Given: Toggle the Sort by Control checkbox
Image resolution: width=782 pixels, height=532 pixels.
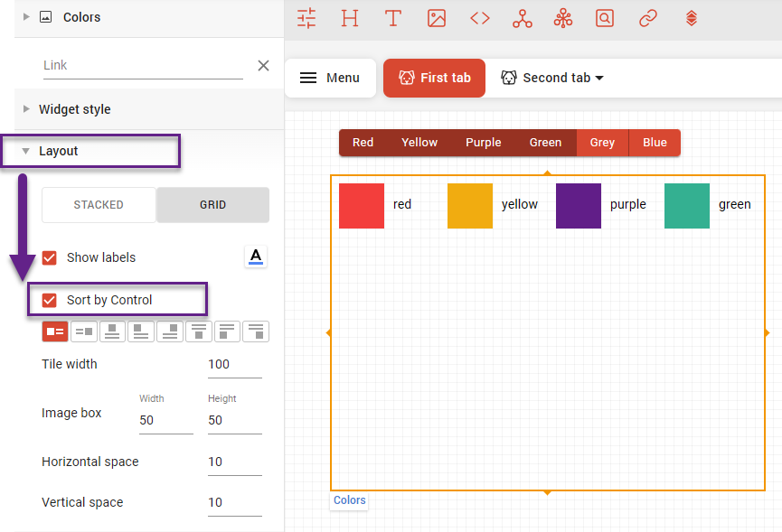Looking at the screenshot, I should pos(50,300).
